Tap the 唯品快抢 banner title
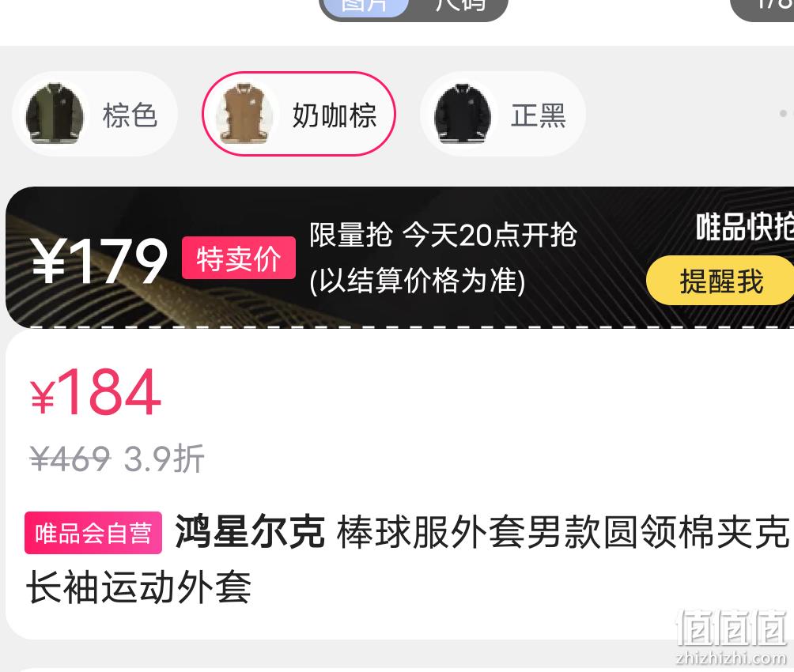Image resolution: width=794 pixels, height=672 pixels. 744,226
